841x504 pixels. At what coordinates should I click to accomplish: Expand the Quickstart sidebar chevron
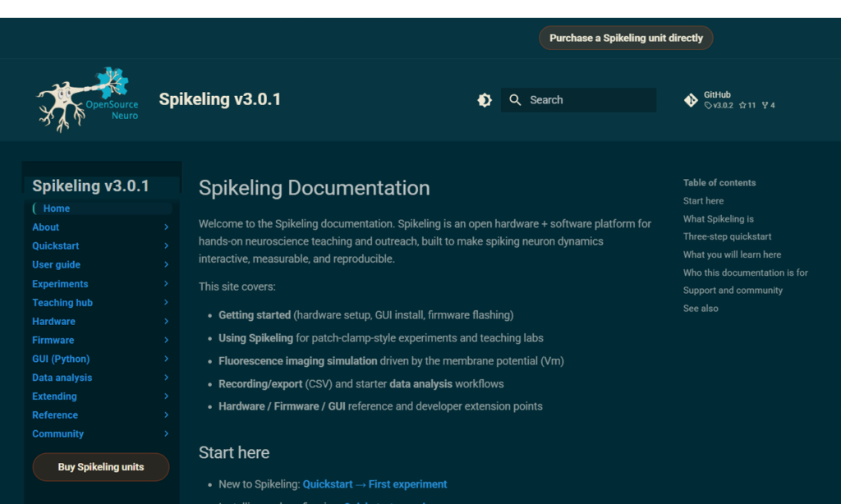click(167, 246)
